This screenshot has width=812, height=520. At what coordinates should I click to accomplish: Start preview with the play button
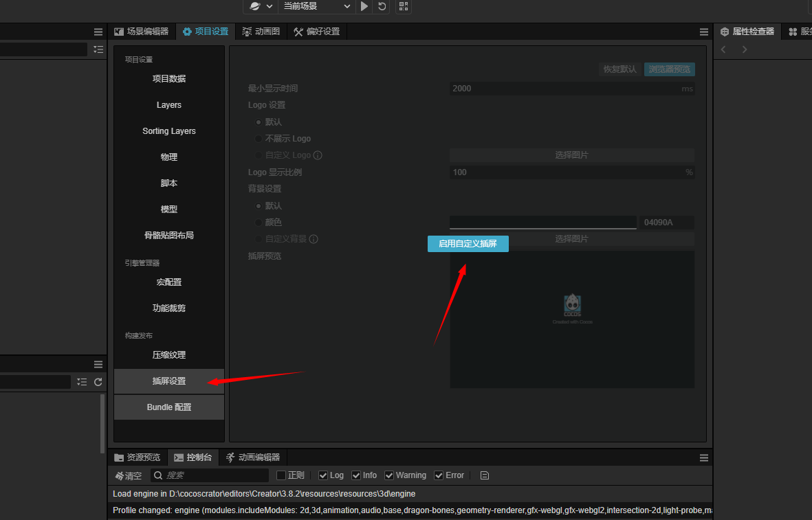[364, 6]
